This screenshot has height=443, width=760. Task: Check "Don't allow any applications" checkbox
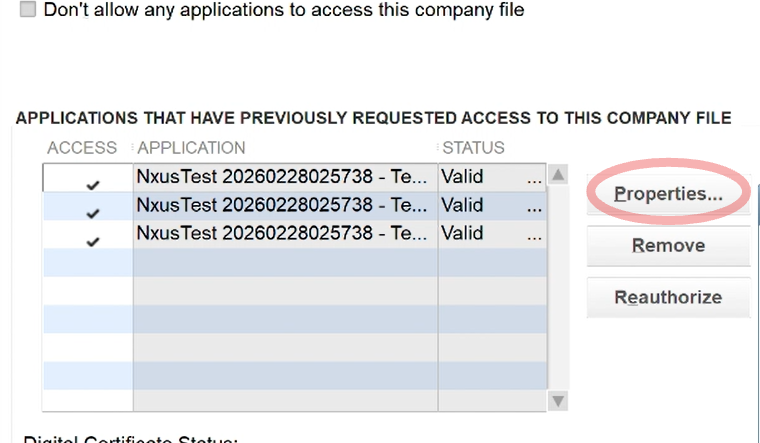(27, 10)
